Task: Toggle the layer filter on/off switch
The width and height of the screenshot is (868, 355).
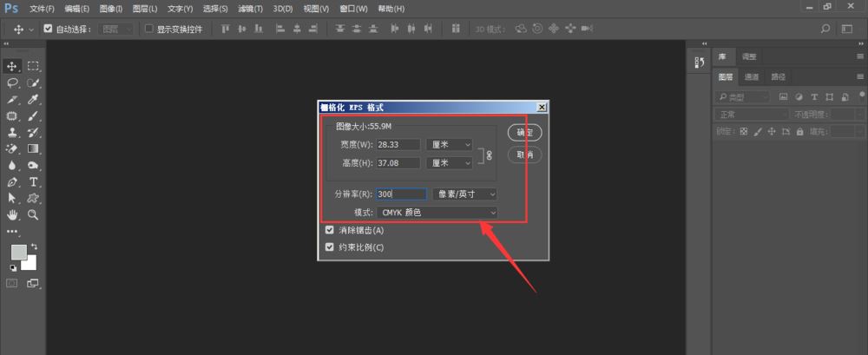Action: click(862, 94)
